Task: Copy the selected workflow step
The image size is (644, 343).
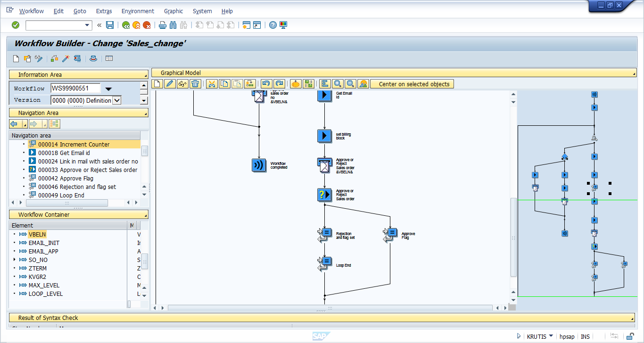Action: (x=225, y=83)
